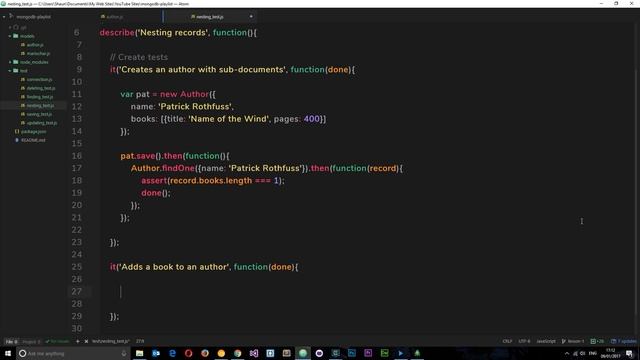The height and width of the screenshot is (360, 640).
Task: Click the test folder icon
Action: (x=16, y=71)
